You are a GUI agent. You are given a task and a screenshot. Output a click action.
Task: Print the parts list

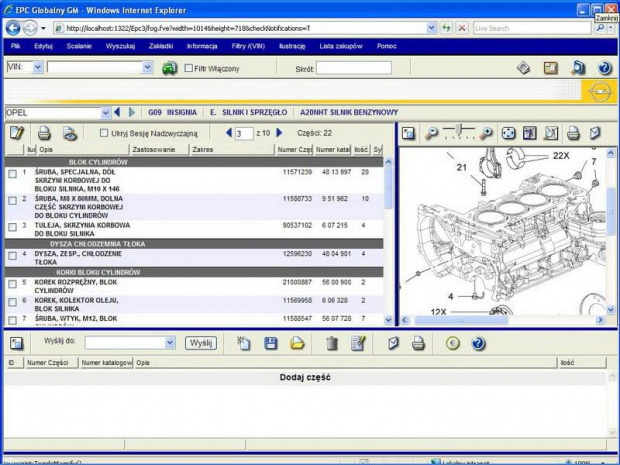pos(44,133)
